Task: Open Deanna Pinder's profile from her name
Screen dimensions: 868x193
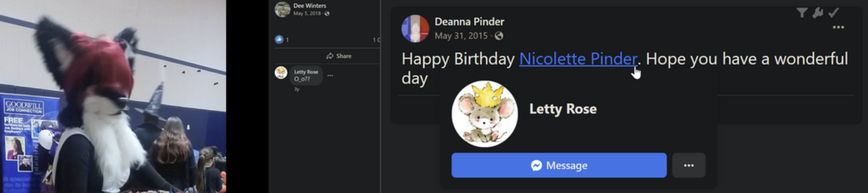Action: point(469,21)
